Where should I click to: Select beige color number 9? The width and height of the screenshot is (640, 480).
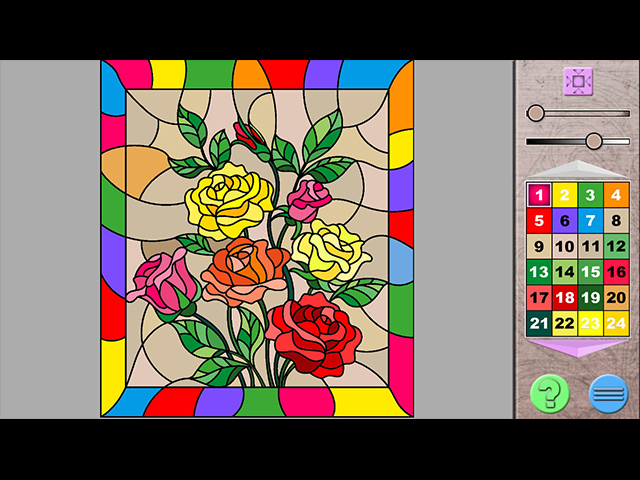click(538, 247)
